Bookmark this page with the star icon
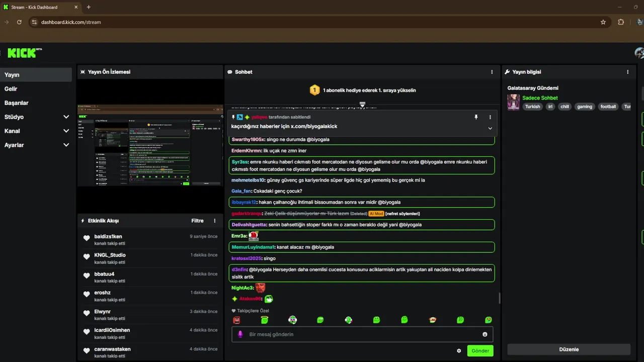Screen dimensions: 644x362 (603, 22)
